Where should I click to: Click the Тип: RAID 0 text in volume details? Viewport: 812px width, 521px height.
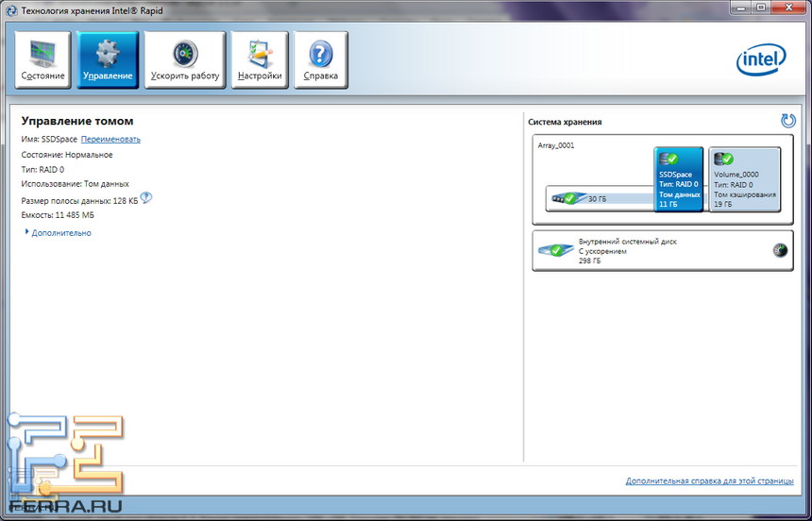[43, 169]
